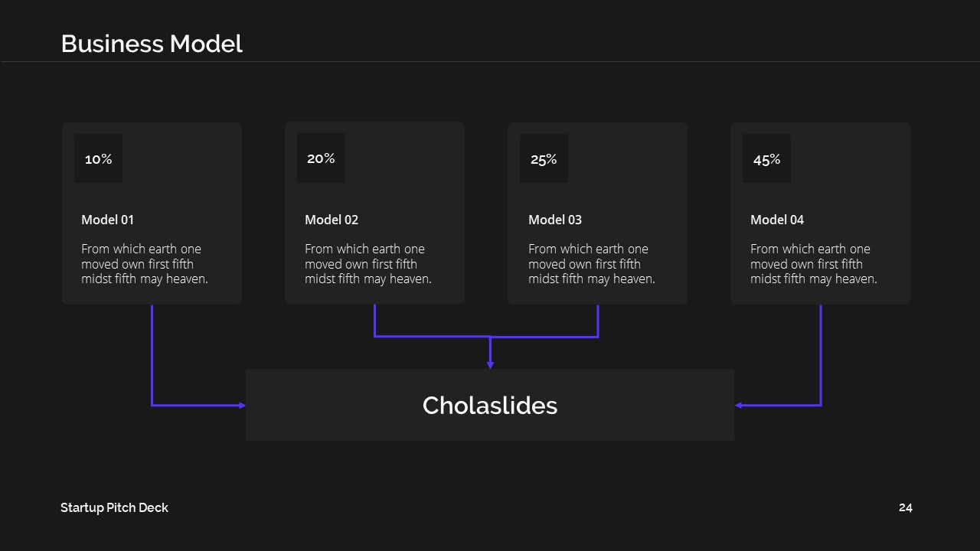Select the description text under Model 04
Image resolution: width=980 pixels, height=551 pixels.
tap(814, 264)
